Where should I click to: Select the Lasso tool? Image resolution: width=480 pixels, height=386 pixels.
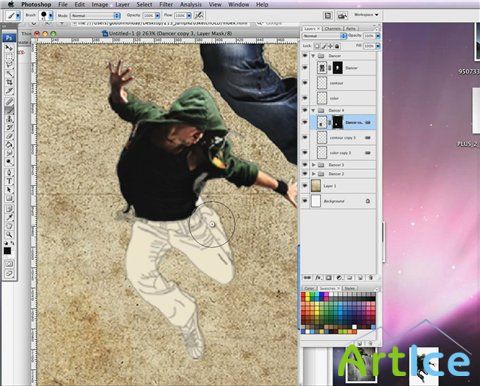point(9,65)
